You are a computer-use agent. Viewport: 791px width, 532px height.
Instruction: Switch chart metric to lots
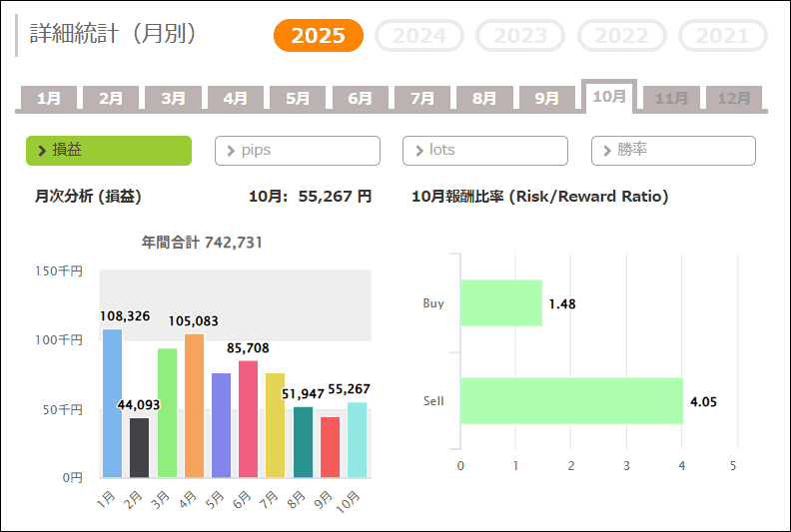coord(484,151)
